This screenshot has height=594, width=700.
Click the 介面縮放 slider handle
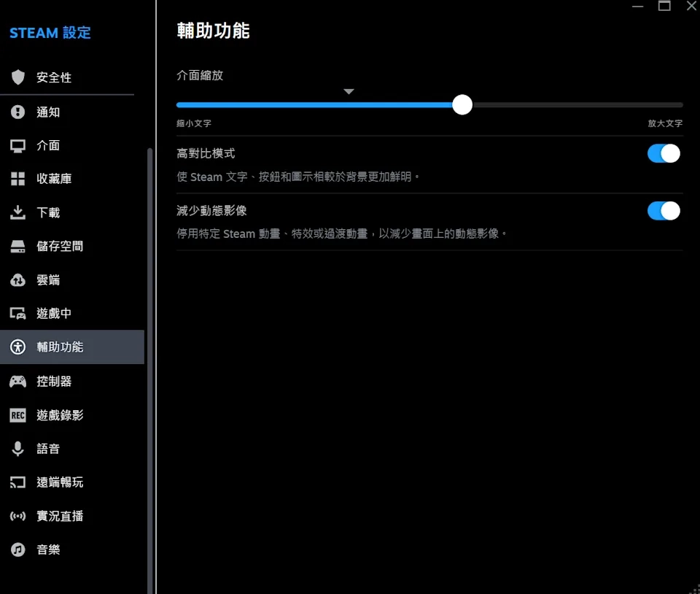pos(462,105)
